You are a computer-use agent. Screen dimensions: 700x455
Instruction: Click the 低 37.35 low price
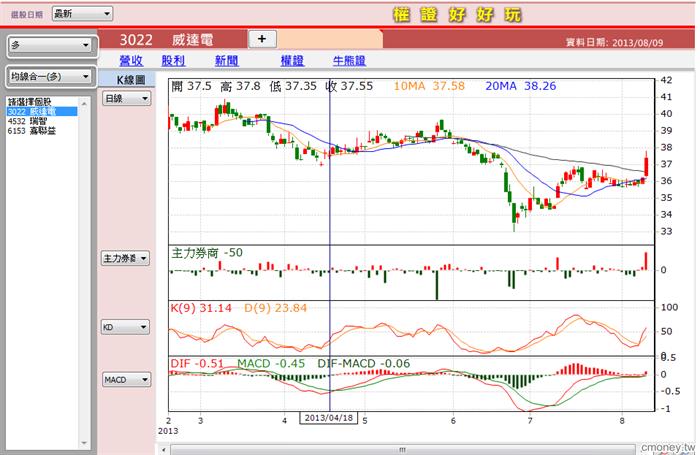tap(293, 86)
